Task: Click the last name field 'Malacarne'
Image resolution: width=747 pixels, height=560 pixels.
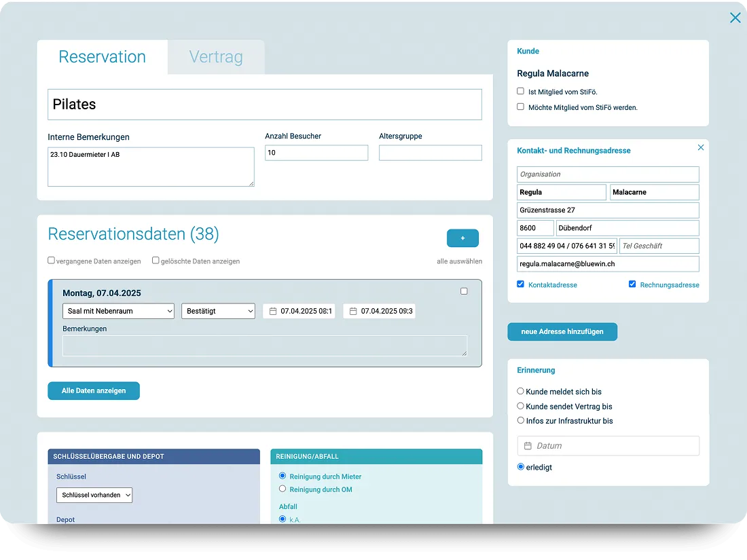Action: (x=654, y=192)
